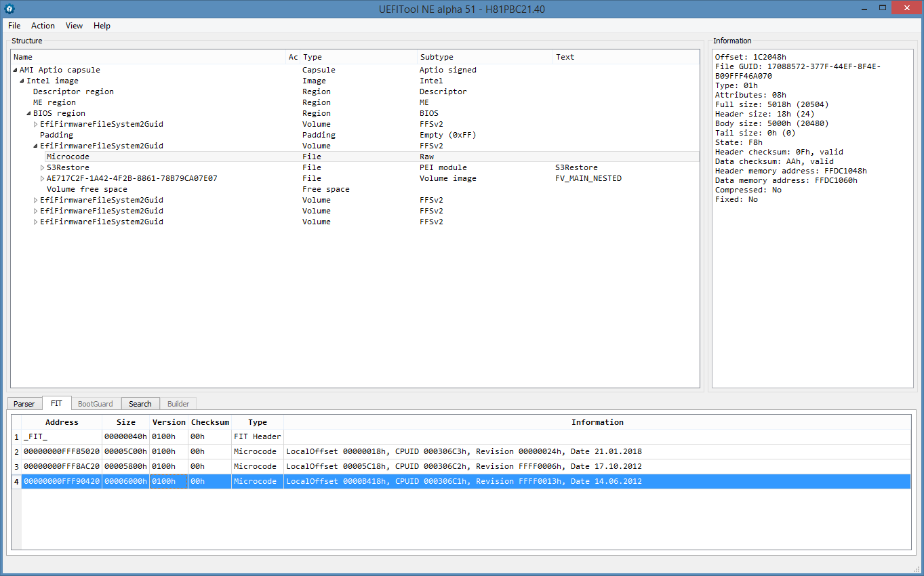Viewport: 924px width, 576px height.
Task: Open the Help menu
Action: coord(102,26)
